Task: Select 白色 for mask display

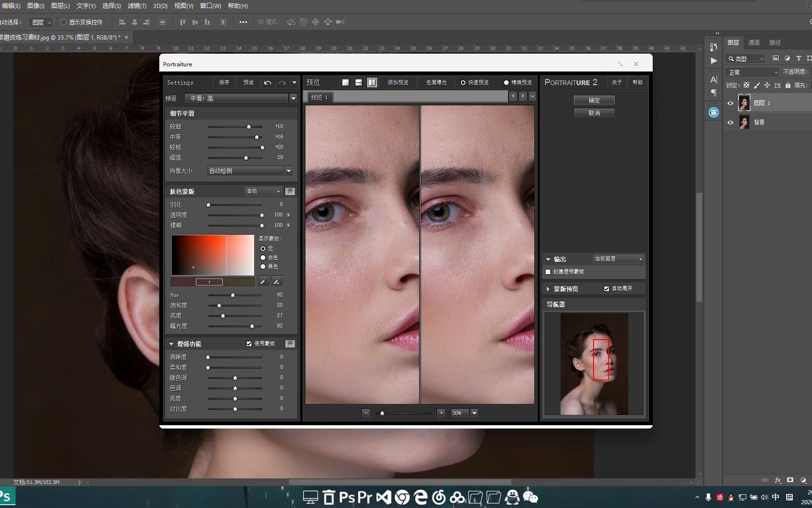Action: (x=263, y=257)
